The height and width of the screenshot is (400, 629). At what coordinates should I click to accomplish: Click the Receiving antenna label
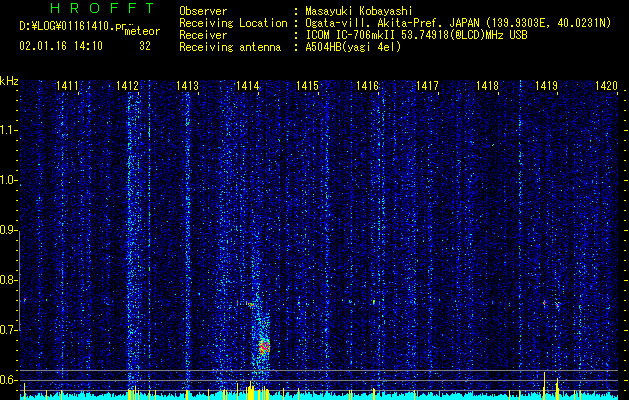click(230, 47)
